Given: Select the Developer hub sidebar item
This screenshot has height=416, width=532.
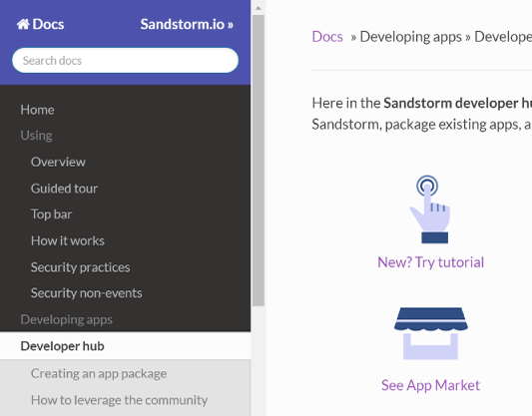Looking at the screenshot, I should 125,346.
